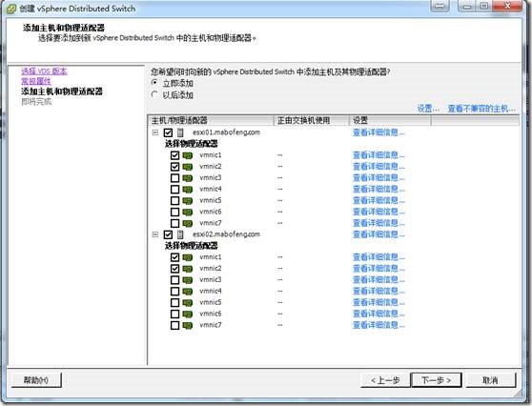
Task: Click the < 上一步 back button
Action: tap(385, 380)
